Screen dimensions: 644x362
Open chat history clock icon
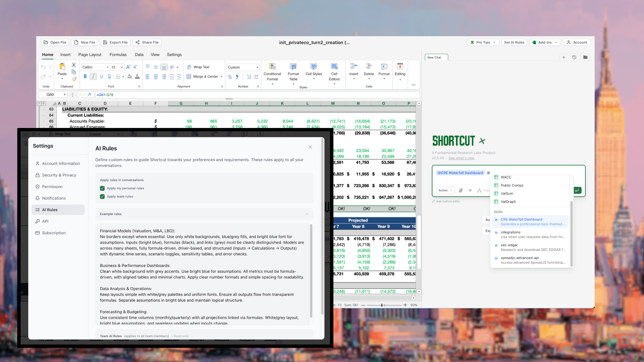point(574,57)
